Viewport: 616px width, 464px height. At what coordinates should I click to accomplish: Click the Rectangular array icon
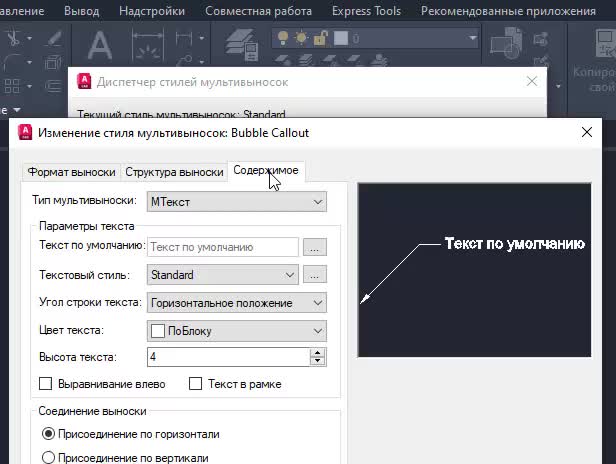[x=12, y=86]
